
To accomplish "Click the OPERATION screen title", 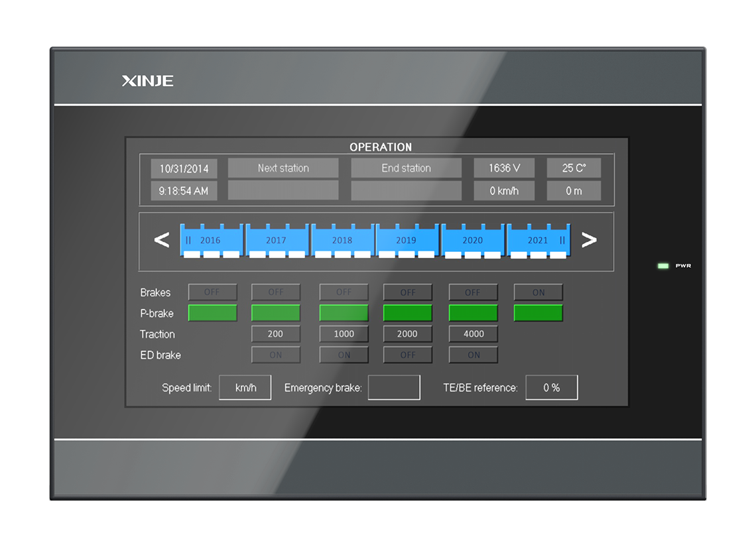I will 381,147.
